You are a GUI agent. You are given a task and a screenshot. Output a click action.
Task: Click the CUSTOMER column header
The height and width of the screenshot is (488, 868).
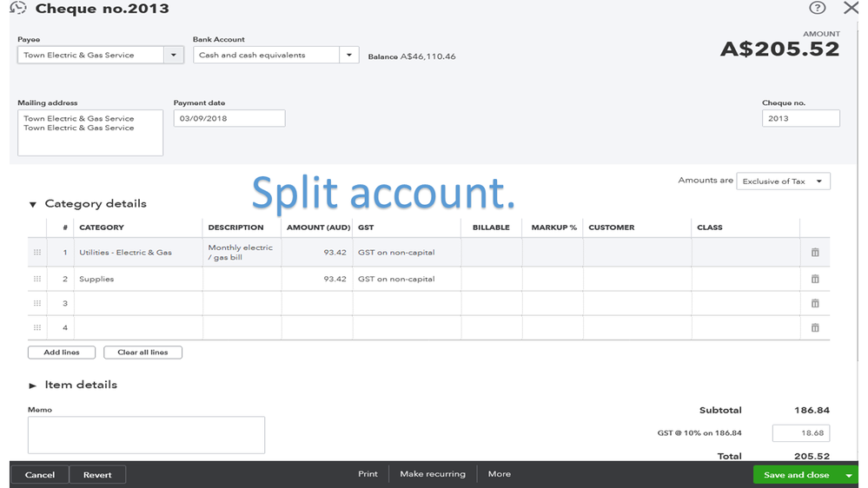(x=611, y=228)
